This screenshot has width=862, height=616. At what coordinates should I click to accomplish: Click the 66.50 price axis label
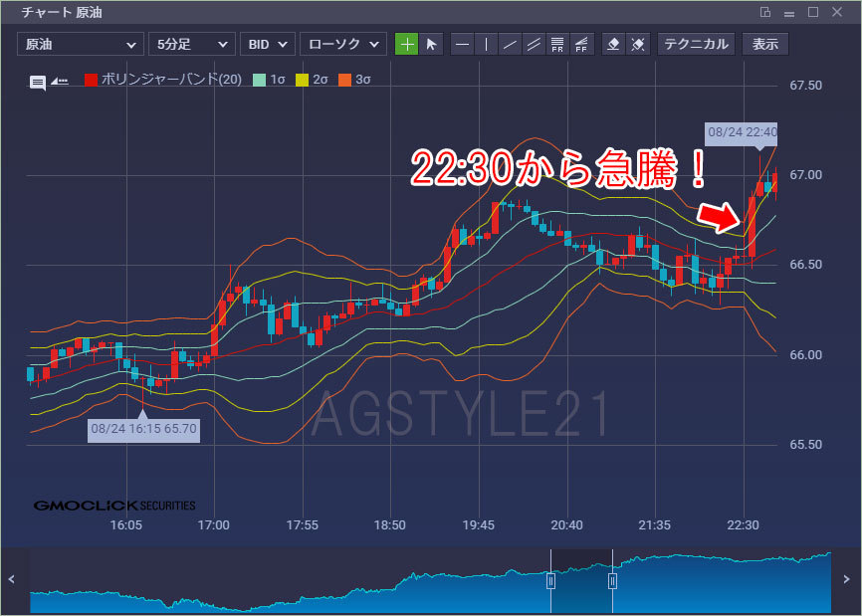point(806,265)
